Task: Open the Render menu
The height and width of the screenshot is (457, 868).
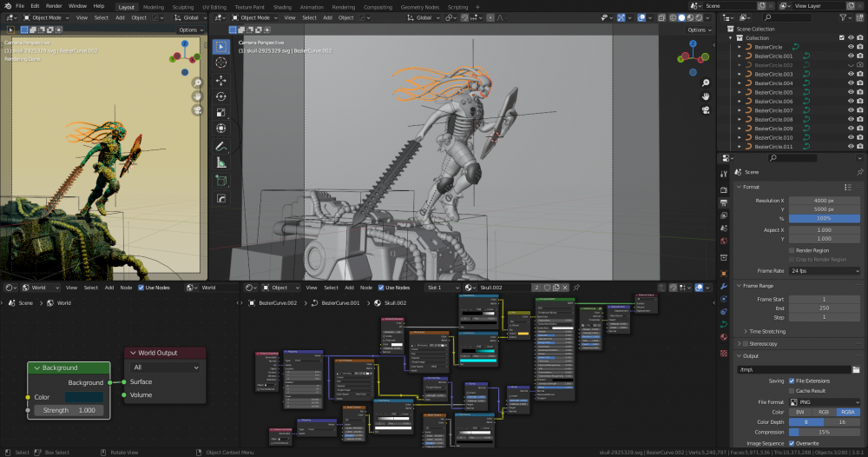Action: pos(54,6)
